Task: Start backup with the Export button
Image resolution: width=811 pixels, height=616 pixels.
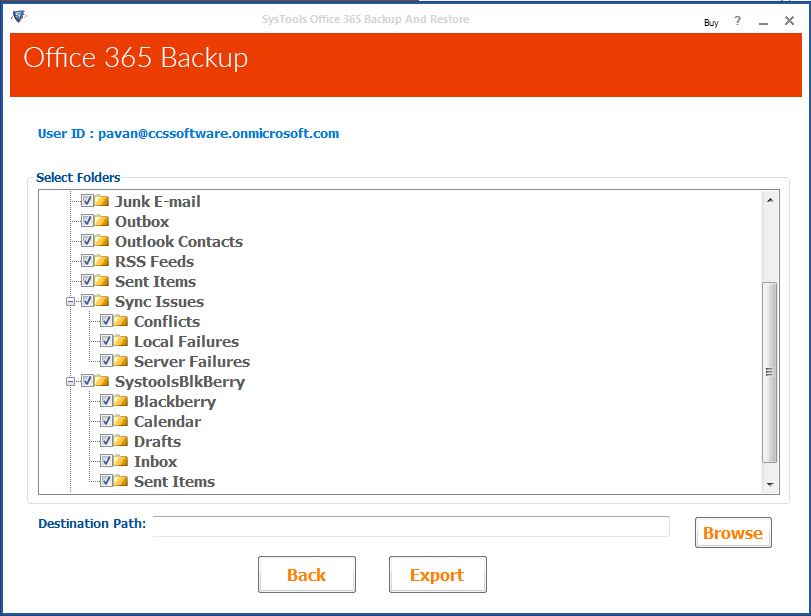Action: (438, 575)
